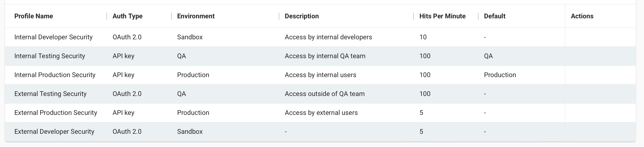Image resolution: width=644 pixels, height=147 pixels.
Task: Select External Testing Security profile
Action: click(x=50, y=94)
